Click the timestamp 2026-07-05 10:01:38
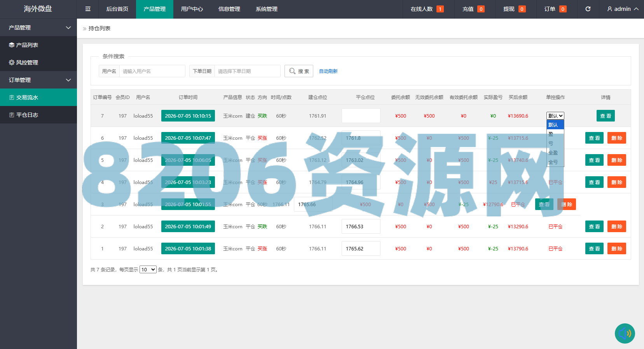 188,248
